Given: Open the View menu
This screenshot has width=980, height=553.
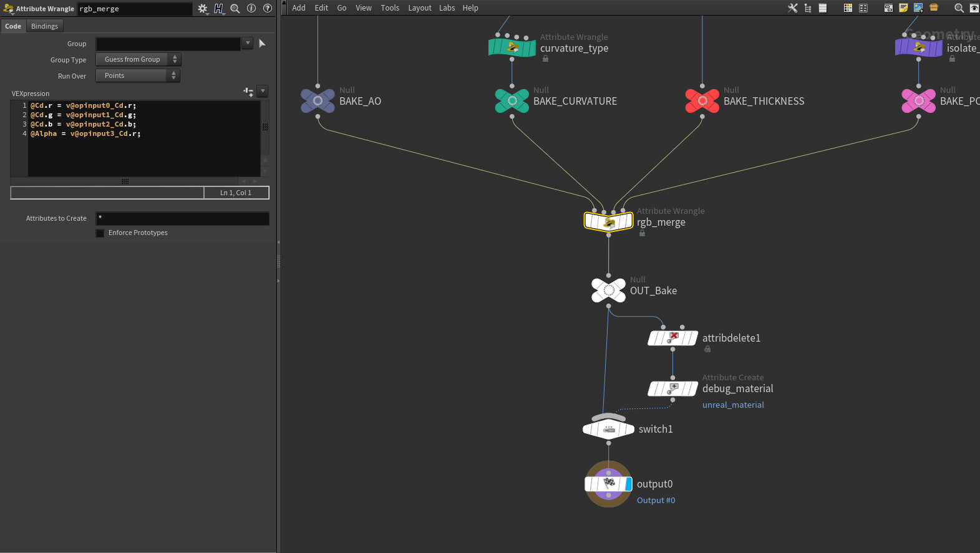Looking at the screenshot, I should pos(364,8).
